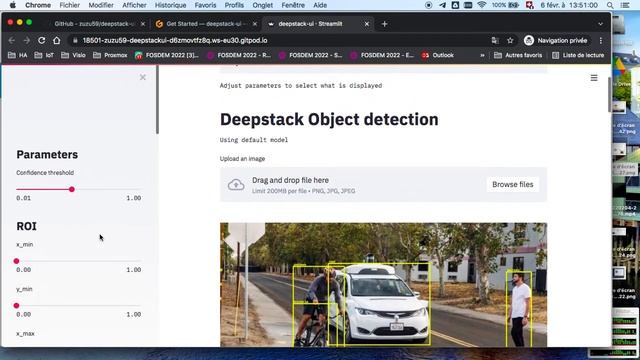Open Liste de lecture

pyautogui.click(x=578, y=55)
